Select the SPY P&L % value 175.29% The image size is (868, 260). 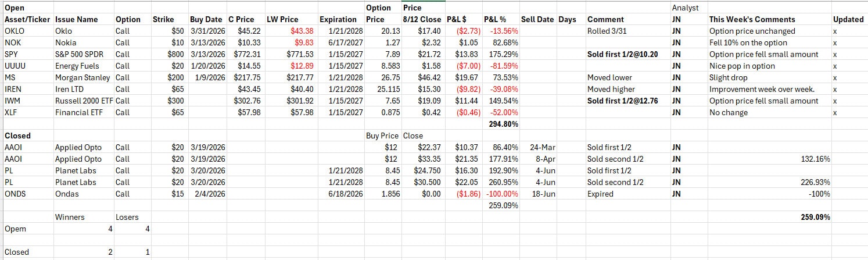click(505, 54)
